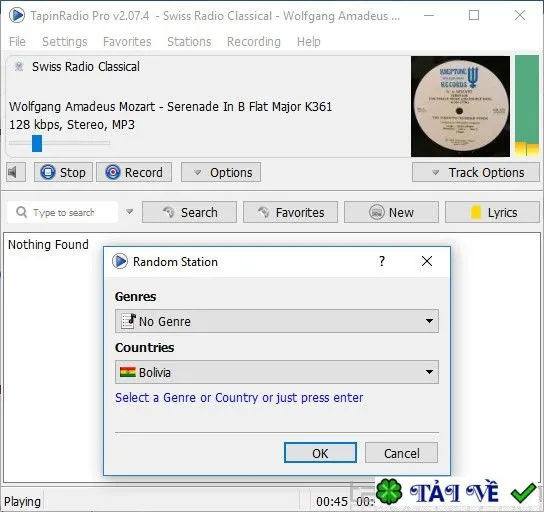Start recording with the Record button
The height and width of the screenshot is (512, 544).
click(x=134, y=172)
